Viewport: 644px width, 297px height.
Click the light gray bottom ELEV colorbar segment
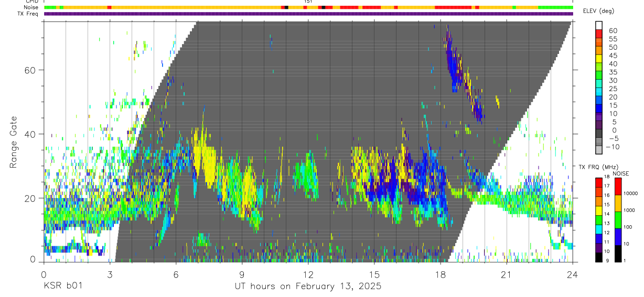pyautogui.click(x=599, y=149)
